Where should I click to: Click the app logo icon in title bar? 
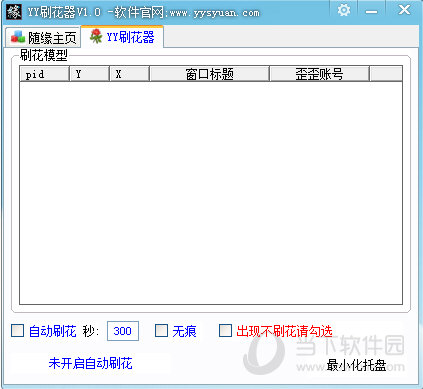(14, 12)
